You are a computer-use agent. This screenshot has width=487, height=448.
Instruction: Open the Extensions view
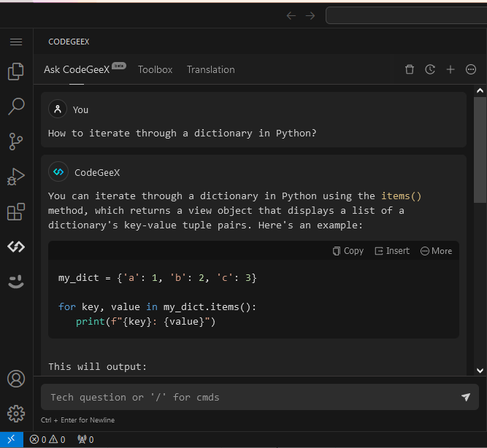16,212
